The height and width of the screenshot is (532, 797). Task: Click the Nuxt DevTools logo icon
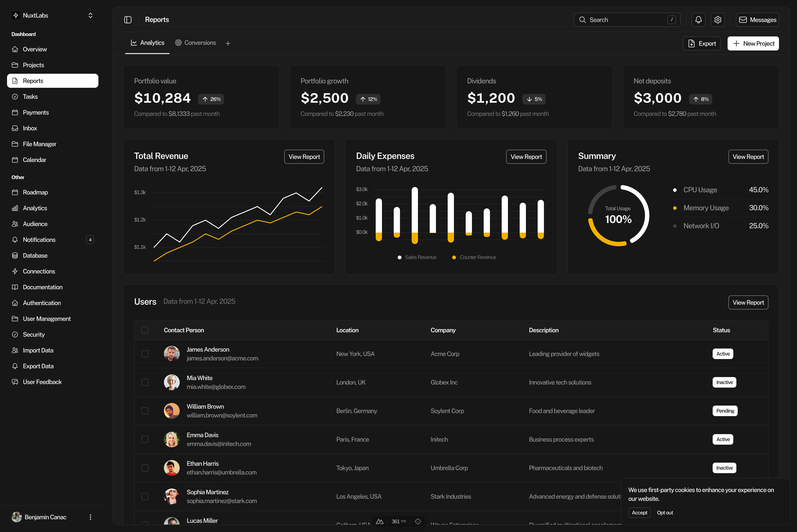coord(380,521)
